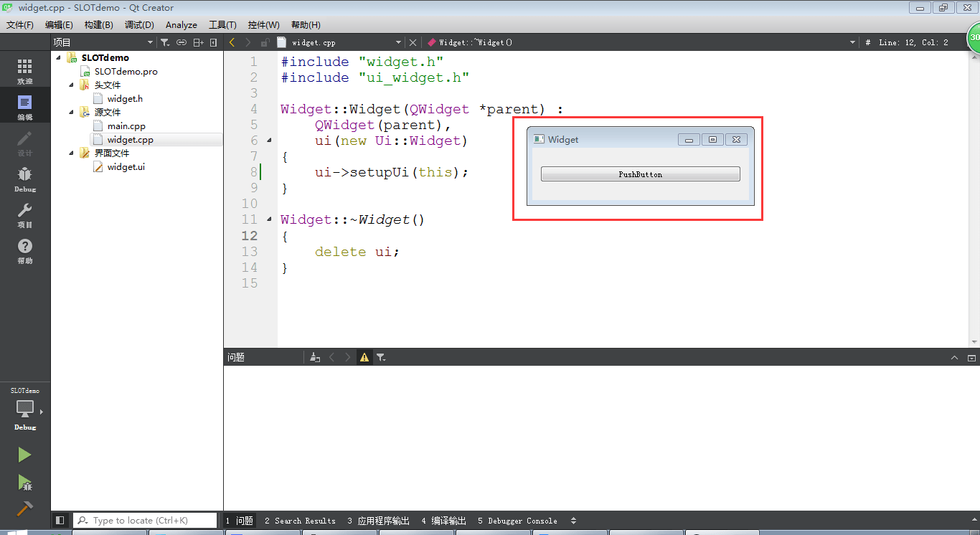This screenshot has width=980, height=535.
Task: Select SLOTdemo.pro in the project tree
Action: [126, 72]
